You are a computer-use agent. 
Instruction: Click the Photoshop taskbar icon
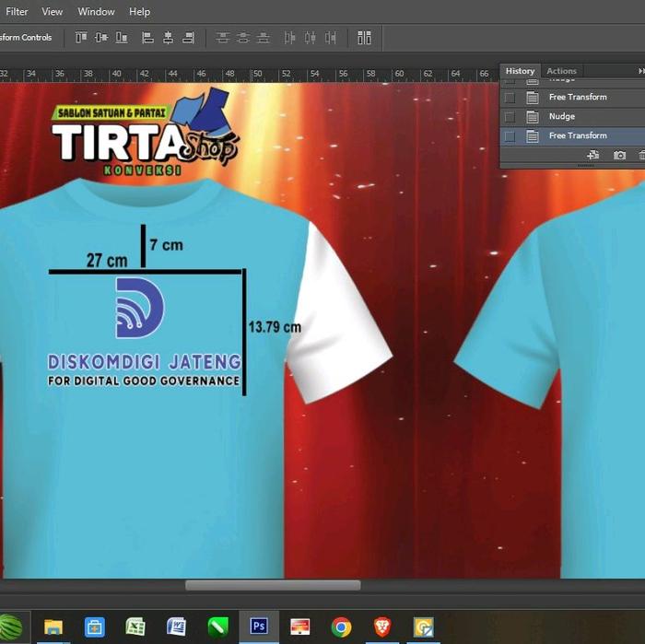tap(259, 626)
